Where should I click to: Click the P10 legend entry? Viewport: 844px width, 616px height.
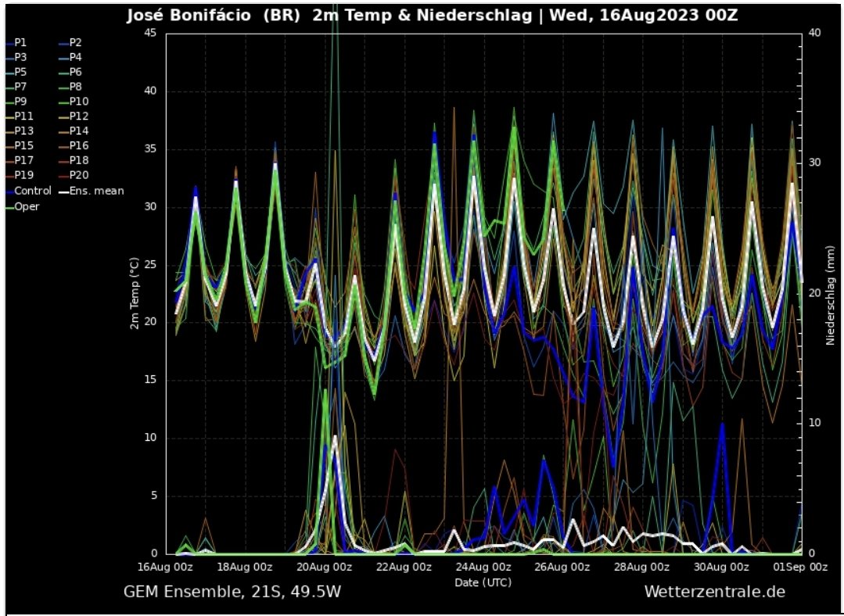coord(74,101)
